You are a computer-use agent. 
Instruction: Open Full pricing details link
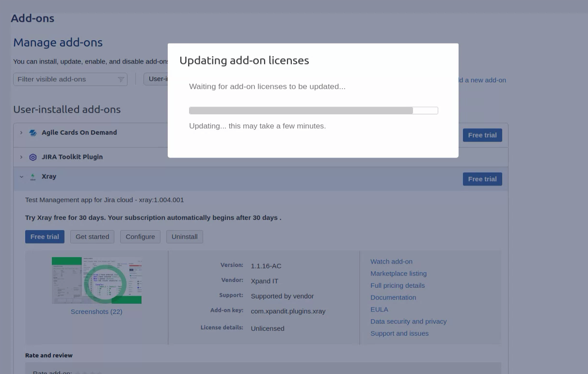[x=397, y=285]
